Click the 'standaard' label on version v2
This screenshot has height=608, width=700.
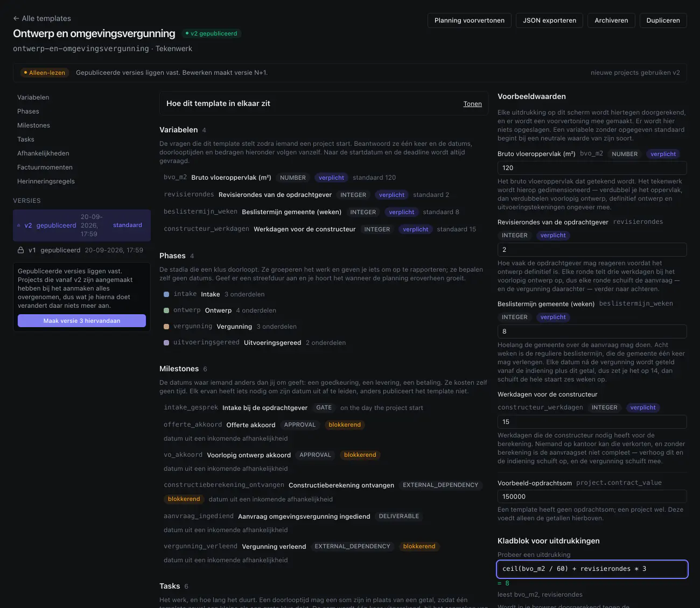click(128, 225)
